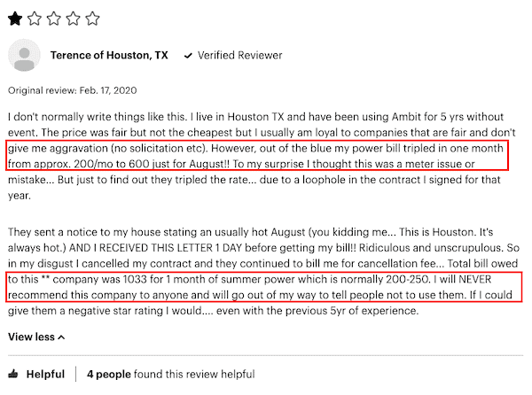Screen dimensions: 532x395
Task: Click the thumbs-up Helpful icon
Action: [13, 374]
